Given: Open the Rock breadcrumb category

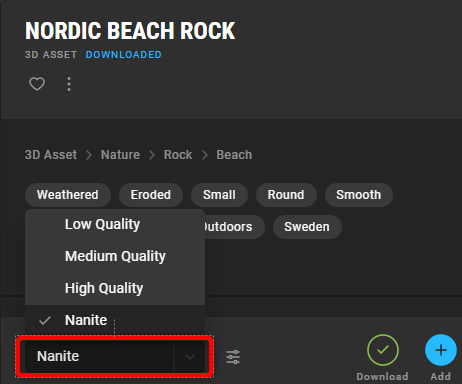Looking at the screenshot, I should [x=178, y=155].
